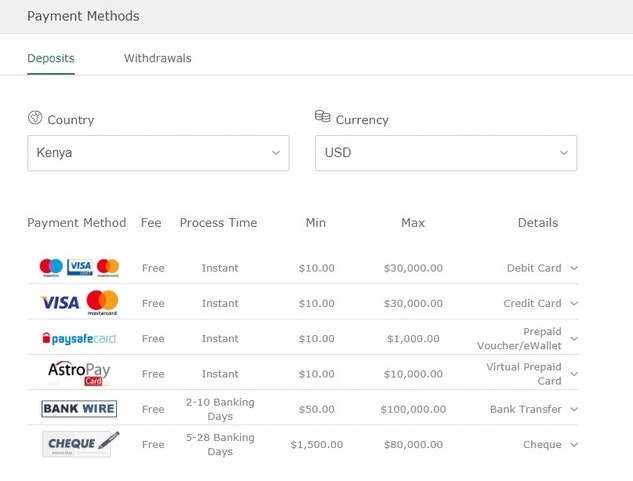The image size is (633, 481).
Task: Expand Prepaid Voucher/eWallet details chevron
Action: pos(574,338)
